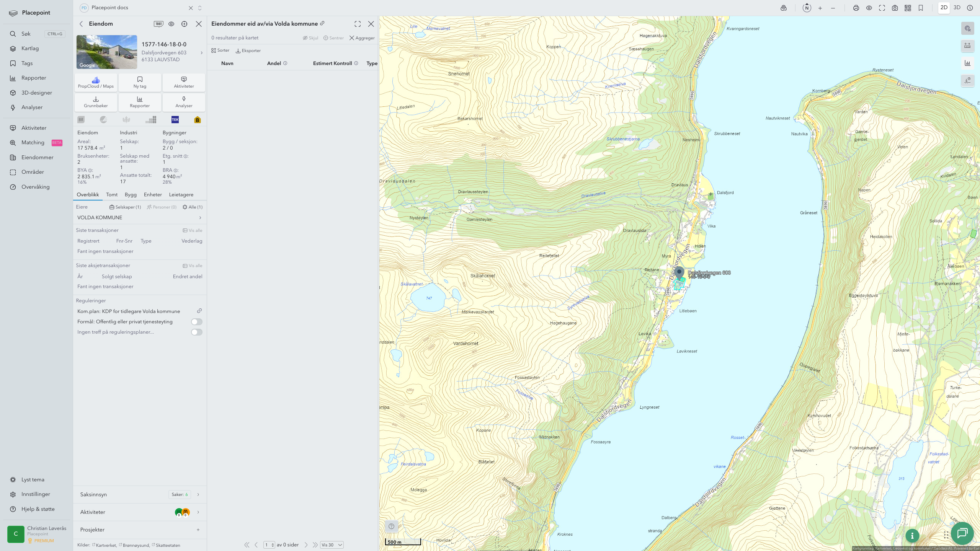Expand the ownership results panel to fullscreen
Screen dimensions: 980x551
[358, 24]
